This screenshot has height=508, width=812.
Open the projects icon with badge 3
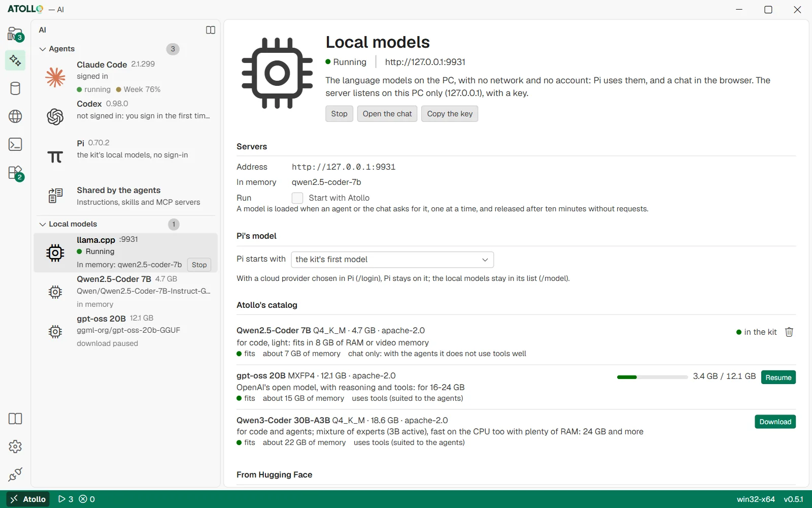pos(15,34)
